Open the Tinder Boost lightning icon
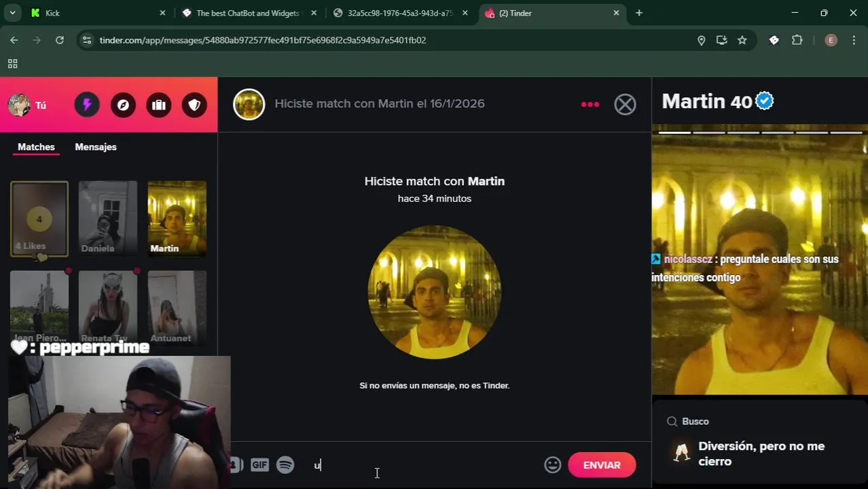Screen dimensions: 868x489 87,105
